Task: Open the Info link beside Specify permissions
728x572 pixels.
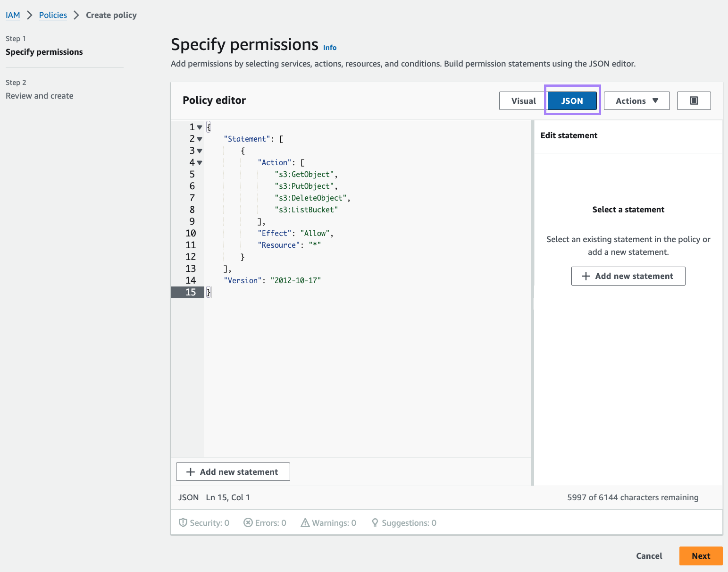Action: pos(330,48)
